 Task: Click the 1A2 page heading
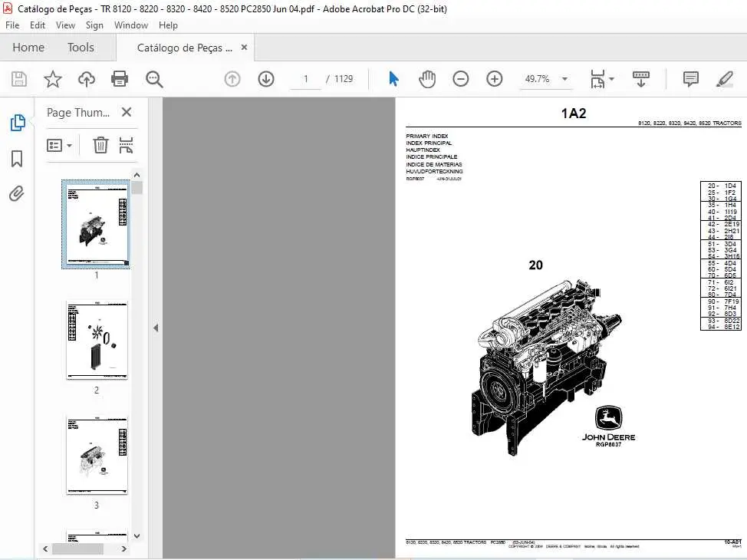[x=574, y=114]
